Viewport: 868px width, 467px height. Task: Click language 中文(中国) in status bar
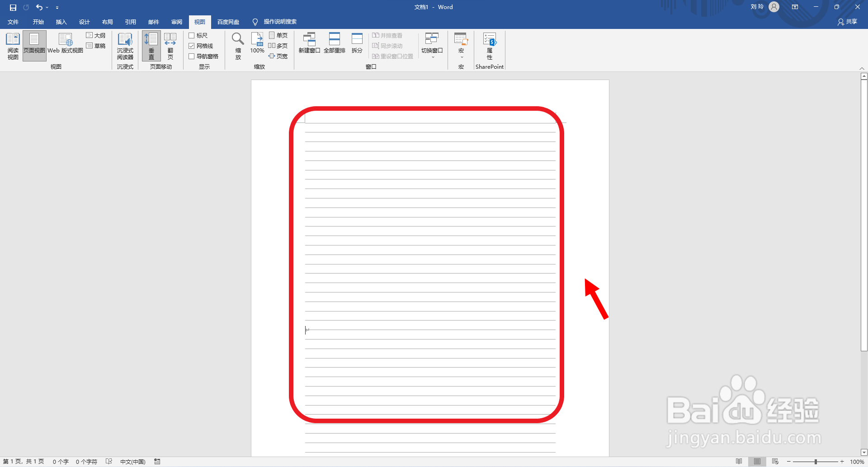click(132, 462)
